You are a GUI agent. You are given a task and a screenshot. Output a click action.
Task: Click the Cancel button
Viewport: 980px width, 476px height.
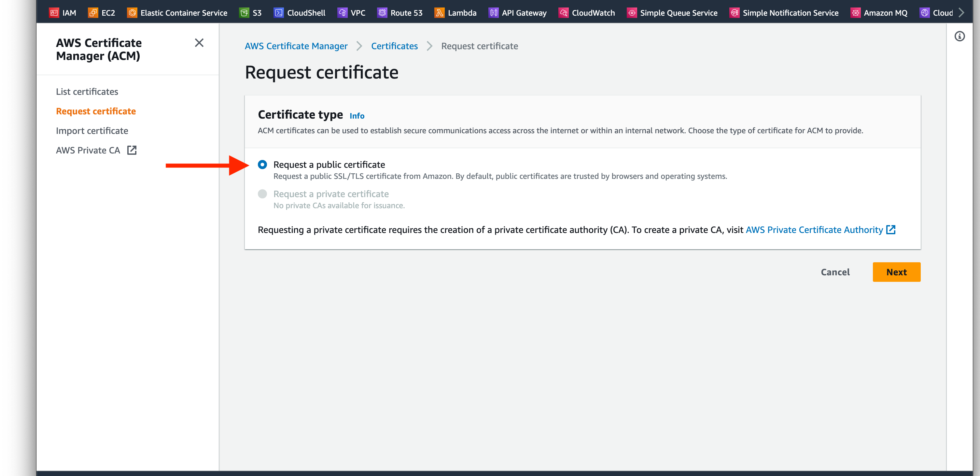[835, 272]
